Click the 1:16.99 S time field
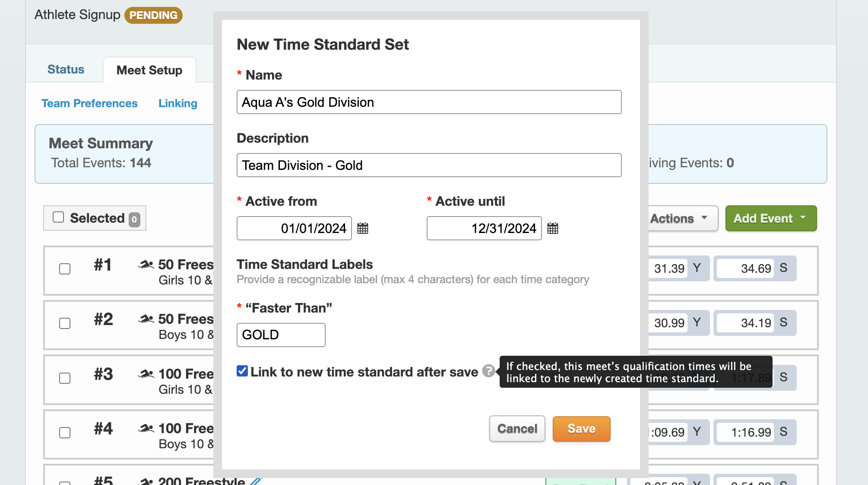Viewport: 868px width, 485px height. (745, 432)
